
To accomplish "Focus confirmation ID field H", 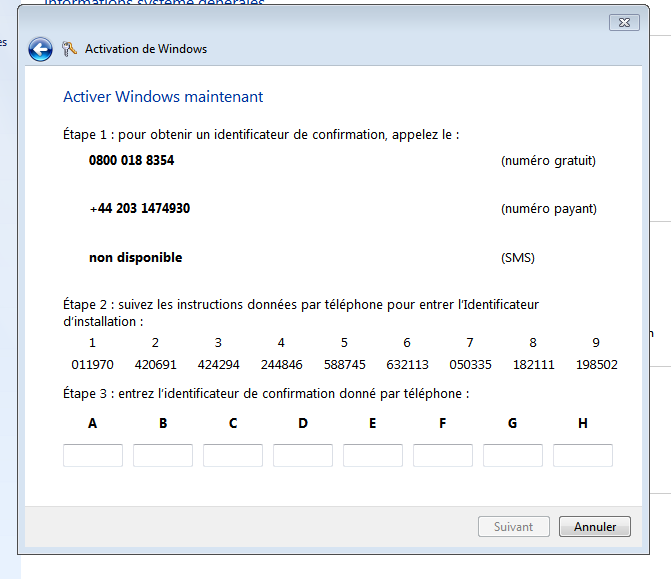I will (x=583, y=455).
